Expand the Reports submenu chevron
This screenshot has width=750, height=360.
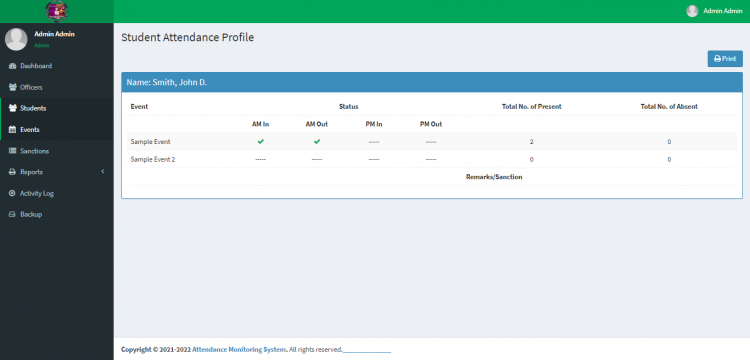[102, 172]
